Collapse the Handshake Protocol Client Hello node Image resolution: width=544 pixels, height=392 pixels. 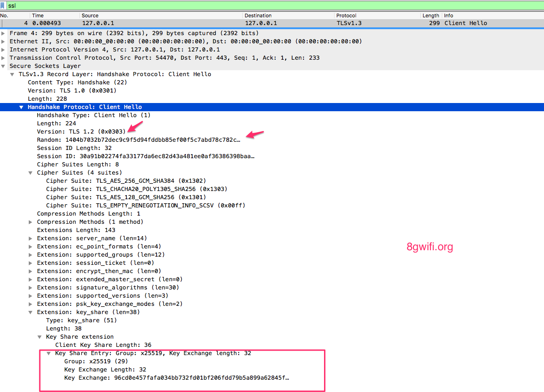point(21,108)
